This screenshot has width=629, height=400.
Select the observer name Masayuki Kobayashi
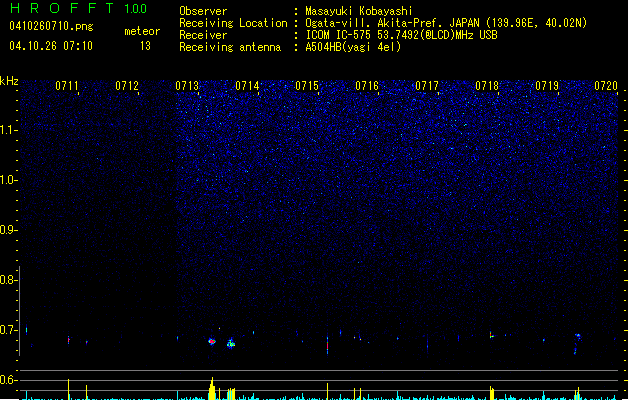click(359, 11)
